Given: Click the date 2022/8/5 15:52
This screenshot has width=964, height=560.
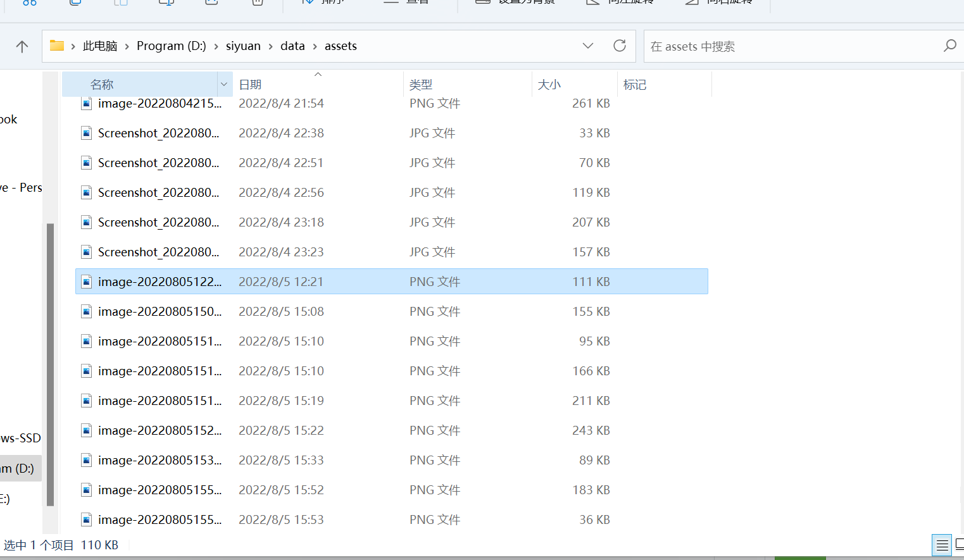Looking at the screenshot, I should tap(281, 490).
